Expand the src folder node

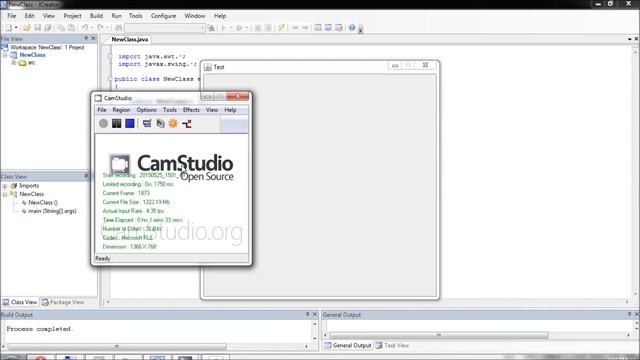click(x=13, y=63)
